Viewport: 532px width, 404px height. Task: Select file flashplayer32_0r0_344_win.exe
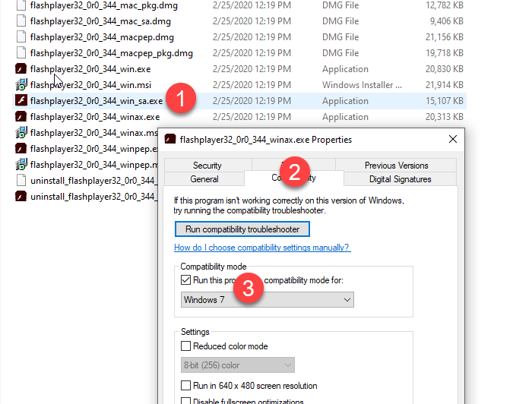pyautogui.click(x=90, y=69)
